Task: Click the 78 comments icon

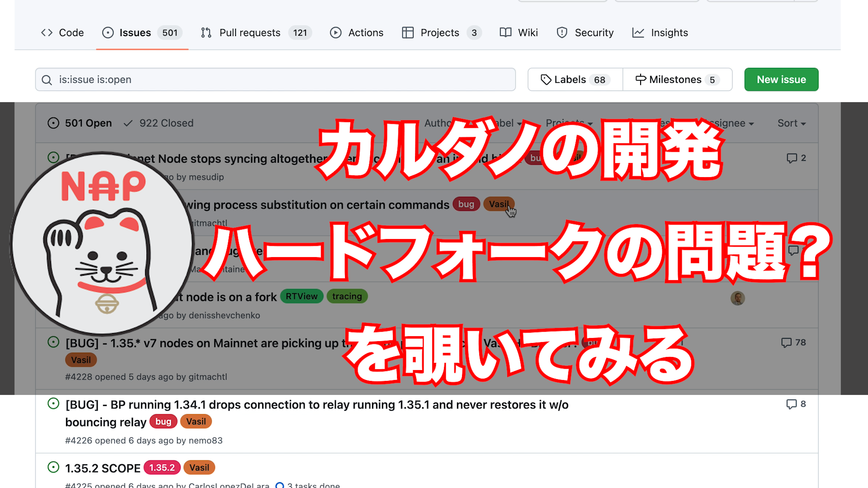Action: coord(787,343)
